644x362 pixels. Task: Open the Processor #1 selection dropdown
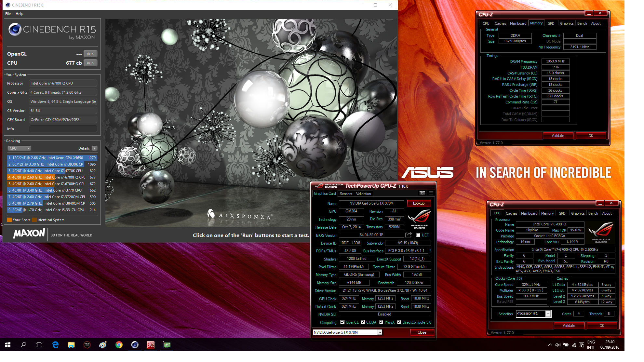[548, 314]
